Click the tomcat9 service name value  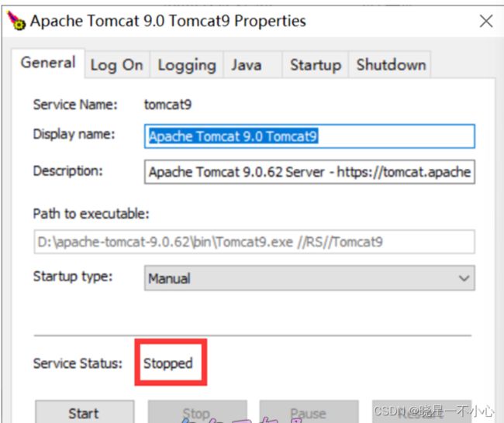pyautogui.click(x=167, y=105)
